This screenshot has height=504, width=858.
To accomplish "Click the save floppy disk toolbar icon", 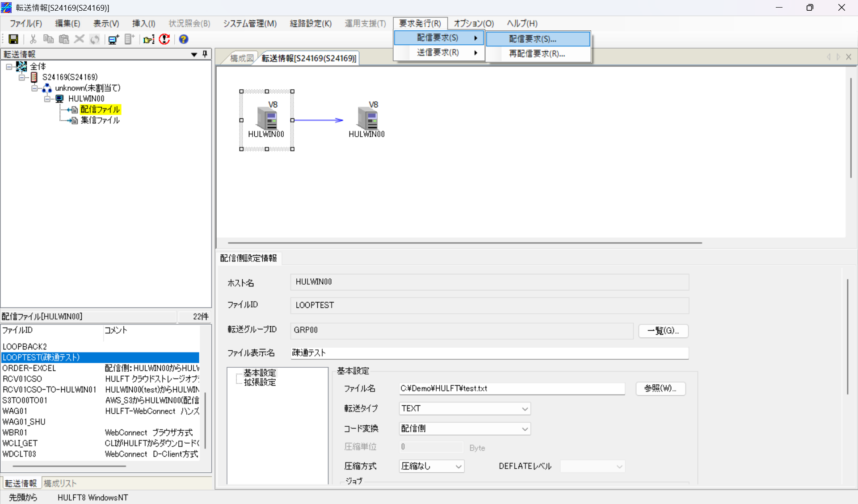I will (x=13, y=39).
